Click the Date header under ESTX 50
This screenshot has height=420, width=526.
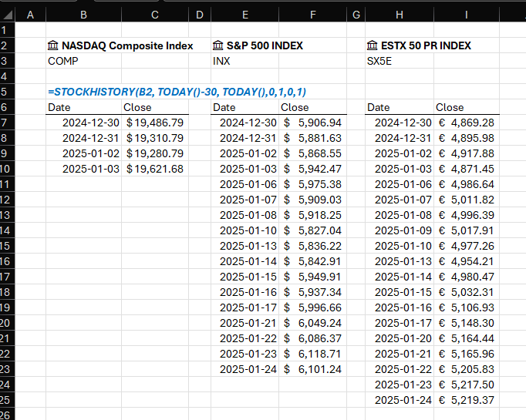pyautogui.click(x=400, y=107)
